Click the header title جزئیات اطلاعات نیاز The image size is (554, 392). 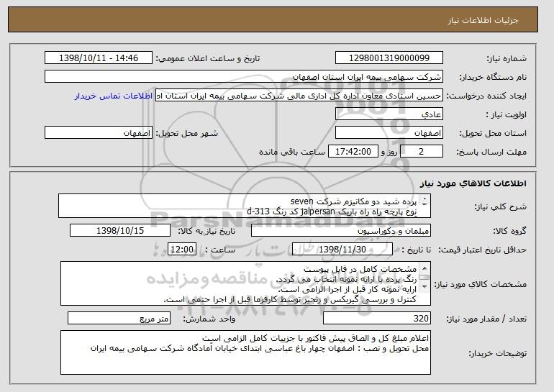483,20
